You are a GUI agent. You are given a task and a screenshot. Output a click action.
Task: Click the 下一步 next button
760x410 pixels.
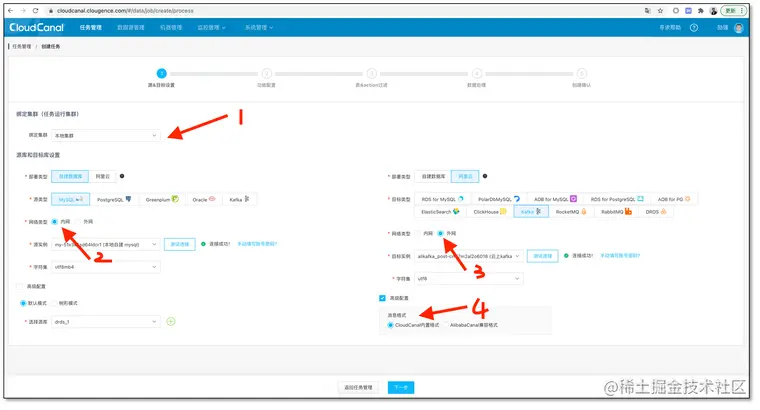coord(401,387)
